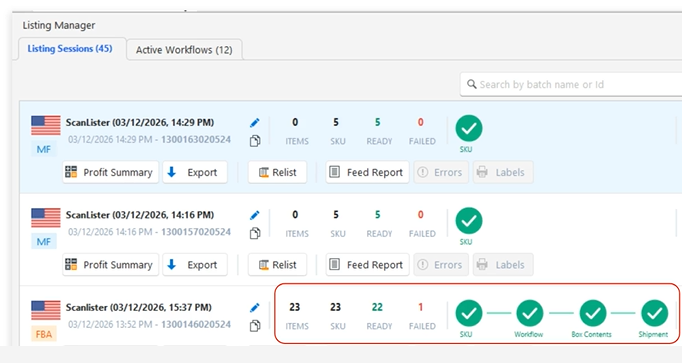This screenshot has height=363, width=682.
Task: Click the 23 ITEMS count
Action: point(294,307)
